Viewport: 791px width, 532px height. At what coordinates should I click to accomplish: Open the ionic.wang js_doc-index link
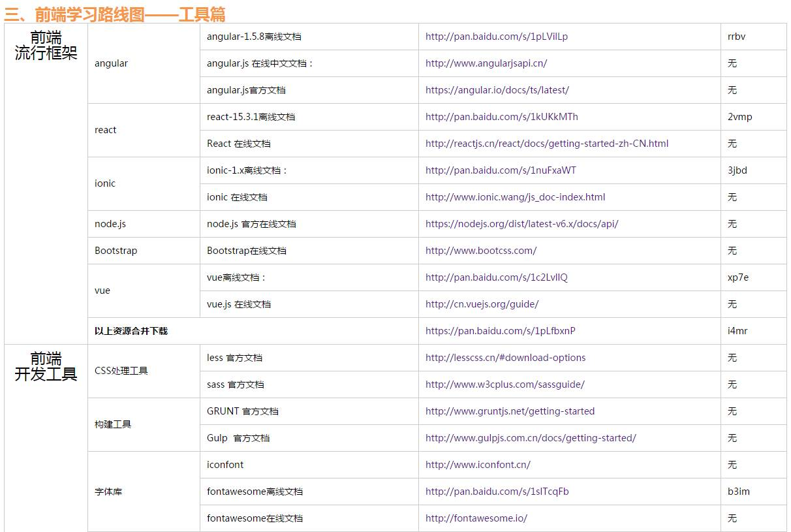[x=516, y=197]
